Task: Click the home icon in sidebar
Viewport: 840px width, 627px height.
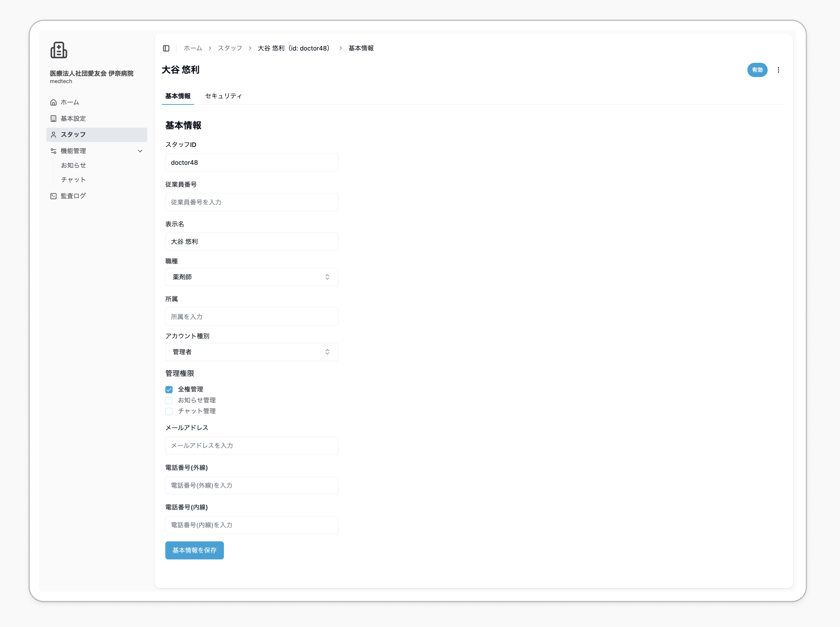Action: pos(53,102)
